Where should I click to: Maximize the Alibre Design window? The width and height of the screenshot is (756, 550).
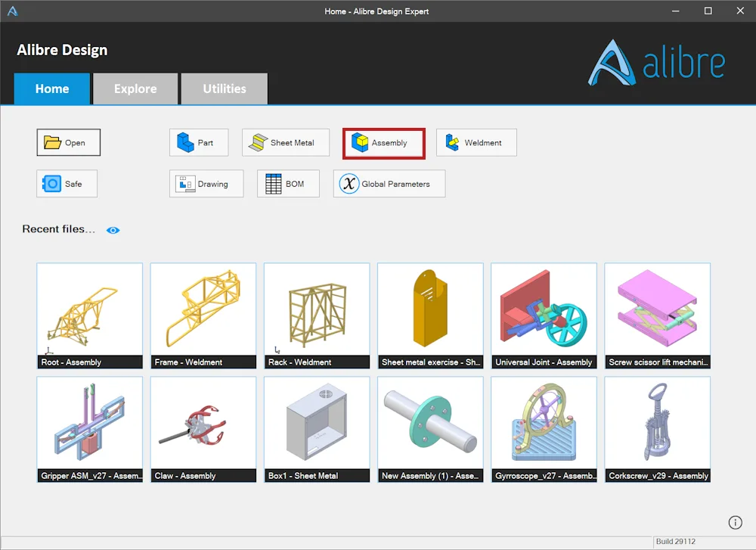(x=708, y=11)
